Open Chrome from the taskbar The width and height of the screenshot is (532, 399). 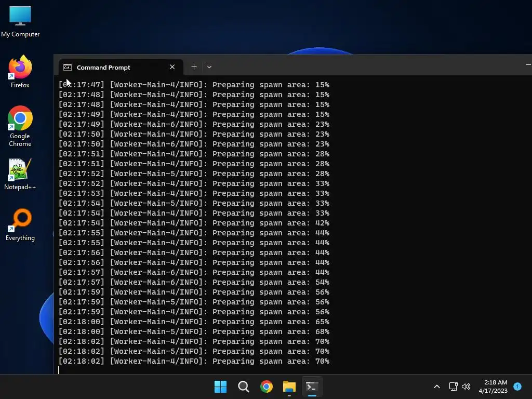pyautogui.click(x=267, y=387)
